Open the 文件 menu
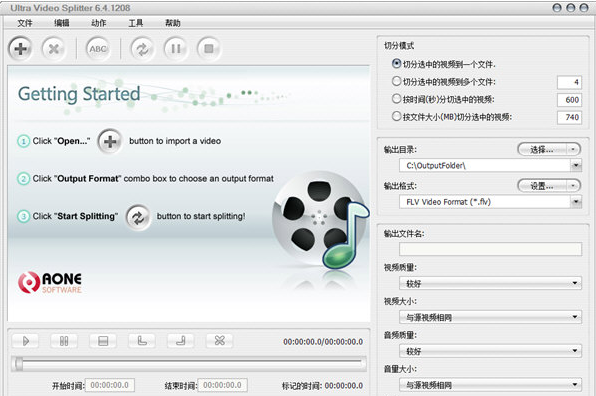596x396 pixels. pyautogui.click(x=25, y=23)
